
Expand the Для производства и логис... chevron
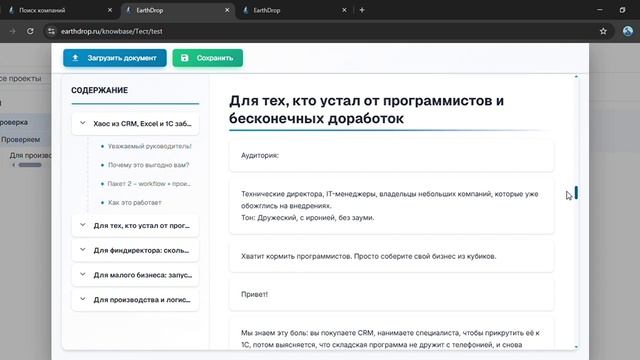(x=83, y=299)
